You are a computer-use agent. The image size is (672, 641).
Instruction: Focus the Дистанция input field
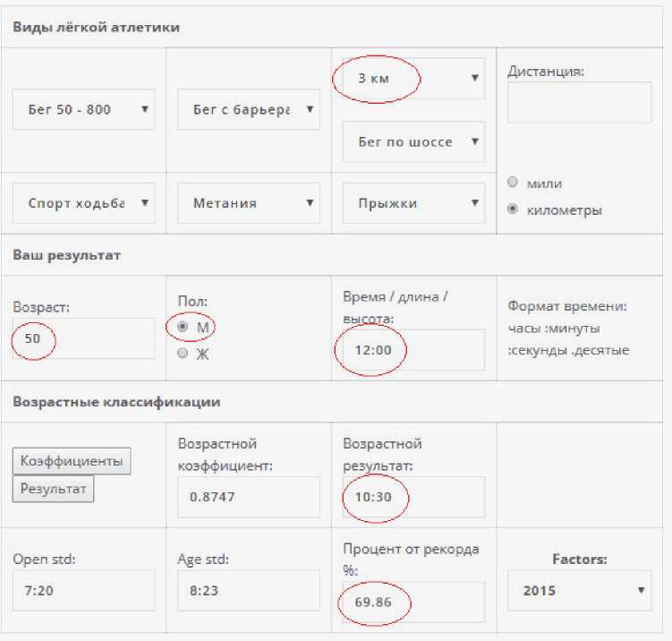[579, 102]
